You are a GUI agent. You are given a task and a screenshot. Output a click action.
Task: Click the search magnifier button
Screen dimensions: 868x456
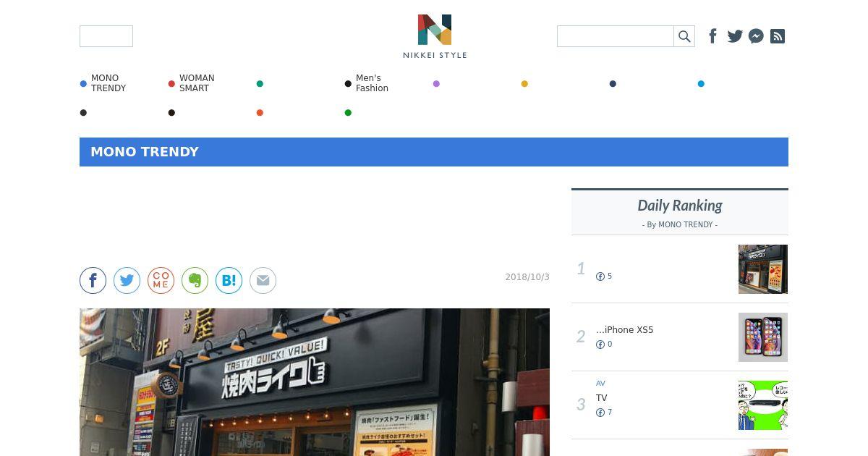click(684, 36)
